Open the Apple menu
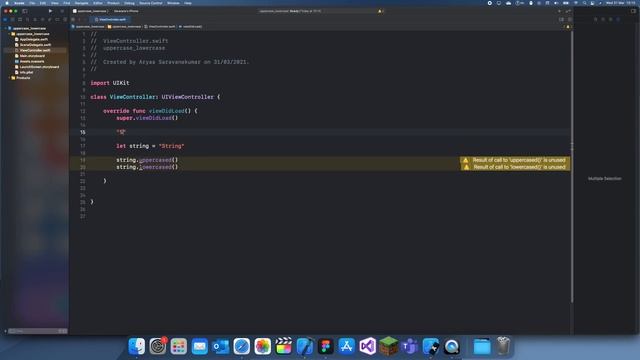The width and height of the screenshot is (640, 360). (7, 3)
